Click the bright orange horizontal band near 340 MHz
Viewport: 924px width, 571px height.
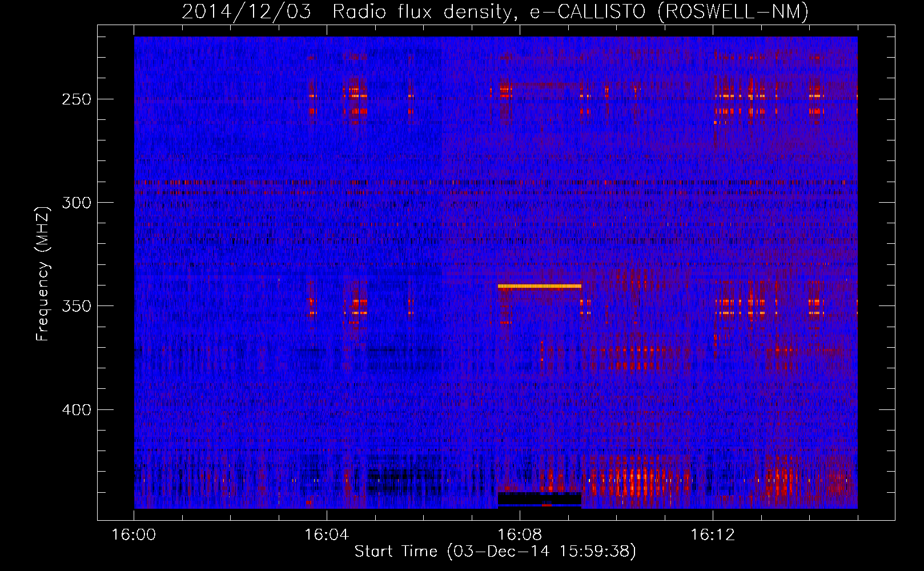point(540,286)
